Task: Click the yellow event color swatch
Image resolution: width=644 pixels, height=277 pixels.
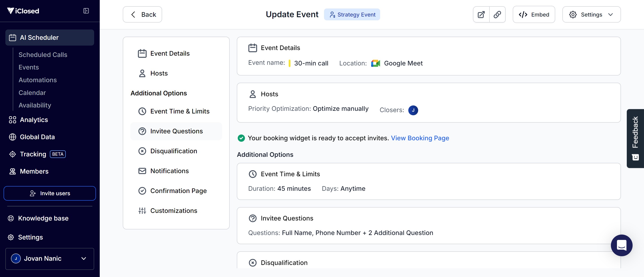Action: (x=289, y=63)
